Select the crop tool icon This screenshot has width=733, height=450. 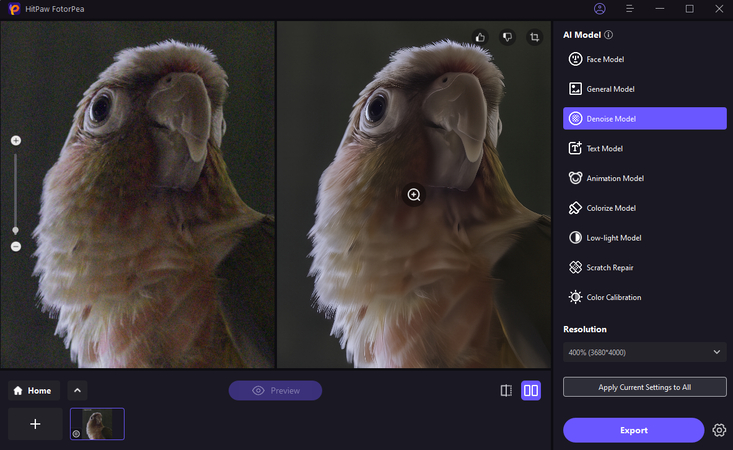[x=534, y=37]
